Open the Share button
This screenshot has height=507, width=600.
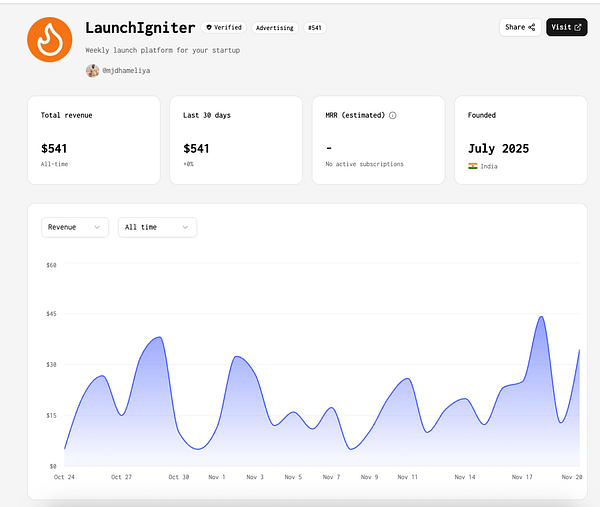[520, 27]
